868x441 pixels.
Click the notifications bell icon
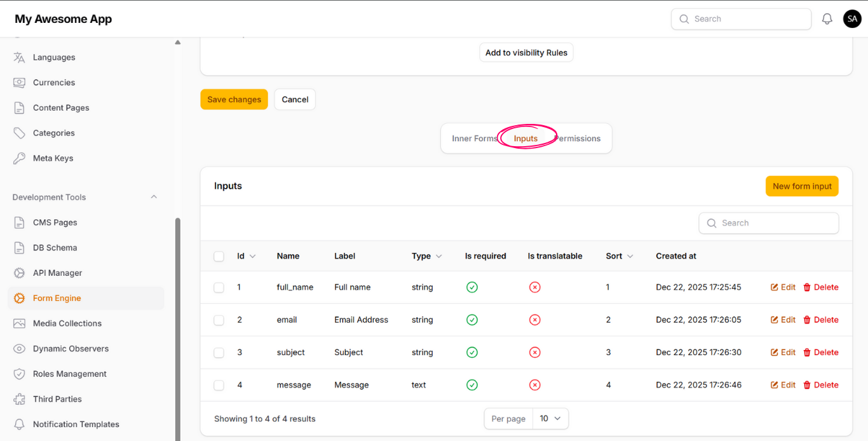point(827,19)
